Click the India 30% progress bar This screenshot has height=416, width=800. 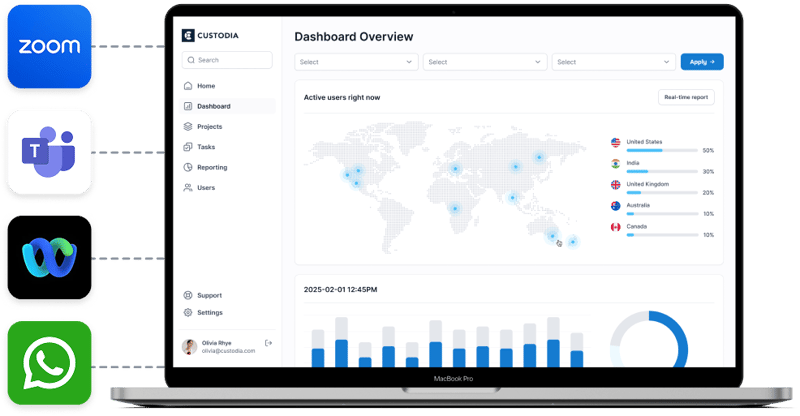(x=662, y=172)
